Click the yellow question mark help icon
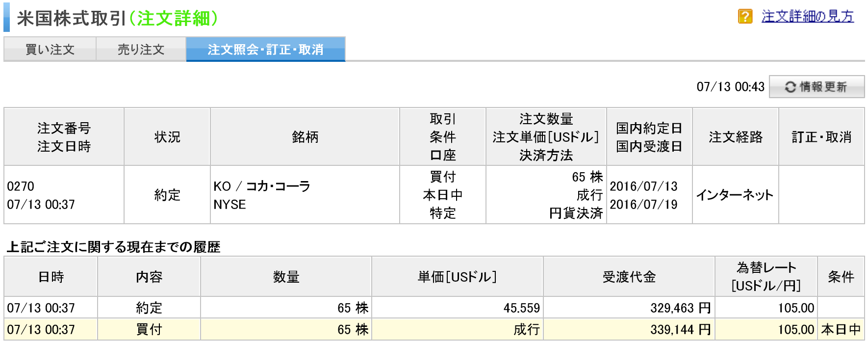Screen dimensions: 868x343 click(x=745, y=17)
